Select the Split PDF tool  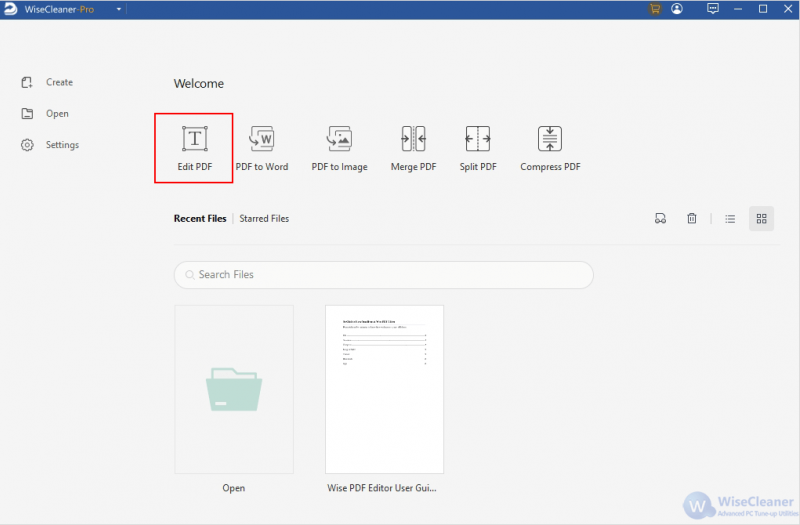click(478, 148)
